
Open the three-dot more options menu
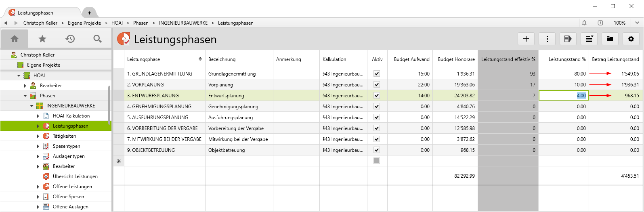click(547, 39)
